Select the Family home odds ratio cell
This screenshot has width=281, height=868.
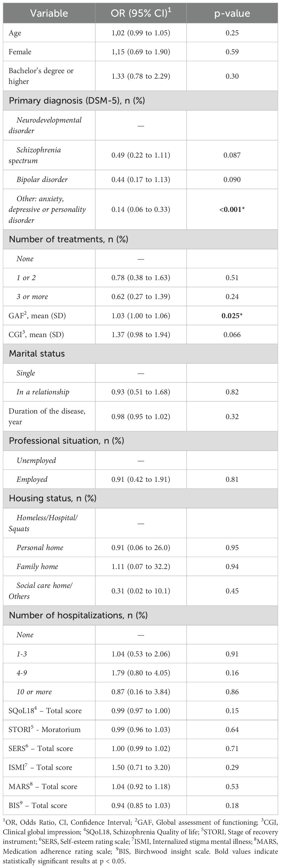pos(141,567)
